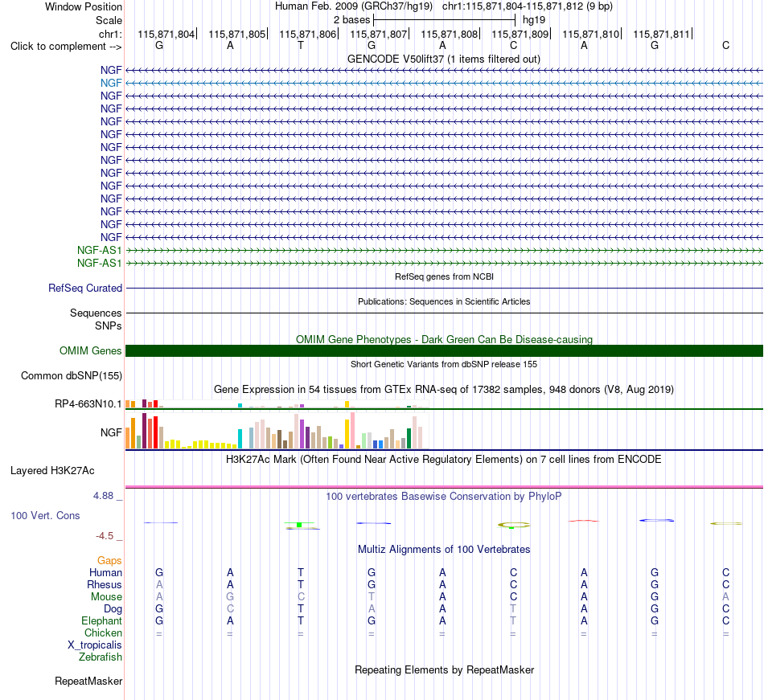Image resolution: width=764 pixels, height=700 pixels.
Task: Select the Chicken species row label
Action: pyautogui.click(x=103, y=632)
